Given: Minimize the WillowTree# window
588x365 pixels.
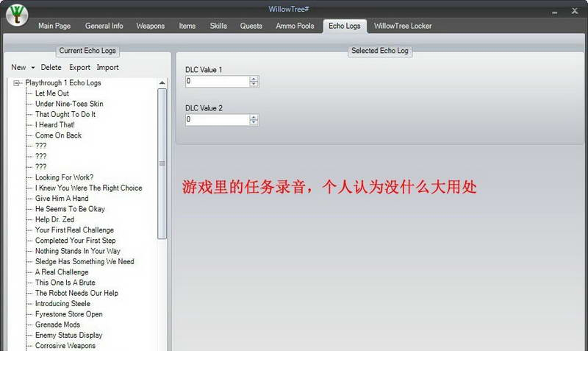Looking at the screenshot, I should 555,13.
